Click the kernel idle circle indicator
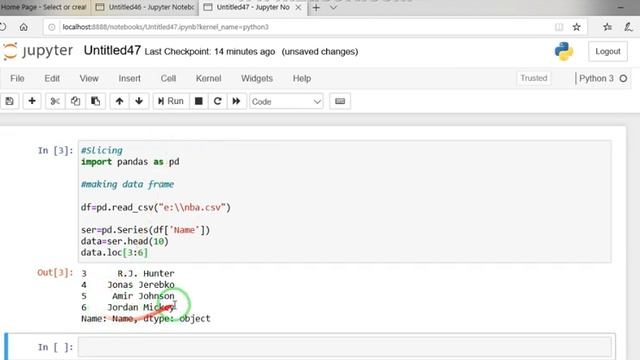The height and width of the screenshot is (360, 640). [x=623, y=78]
